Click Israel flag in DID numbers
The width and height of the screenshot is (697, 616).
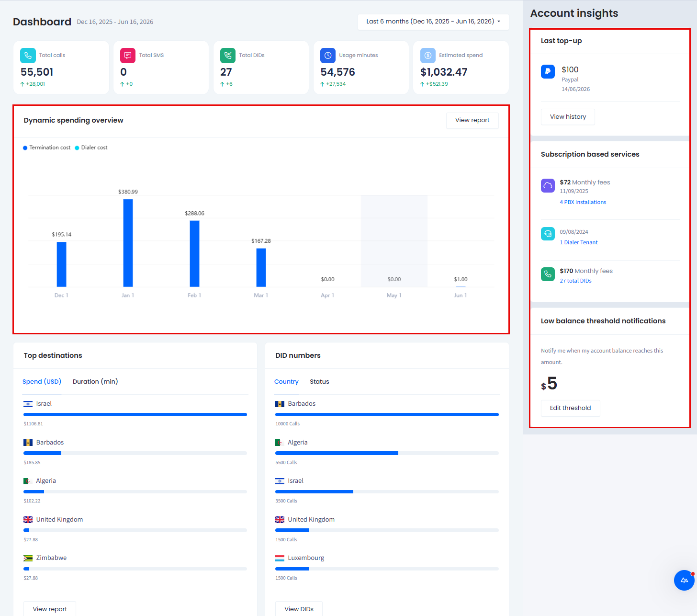tap(280, 481)
